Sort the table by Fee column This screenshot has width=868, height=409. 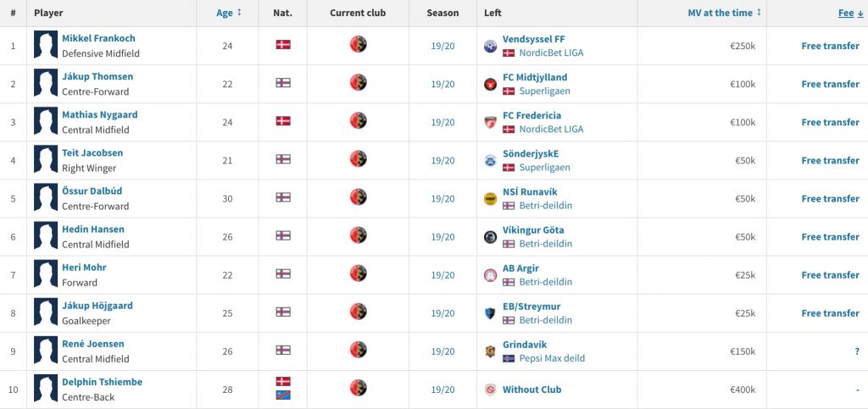click(x=850, y=13)
